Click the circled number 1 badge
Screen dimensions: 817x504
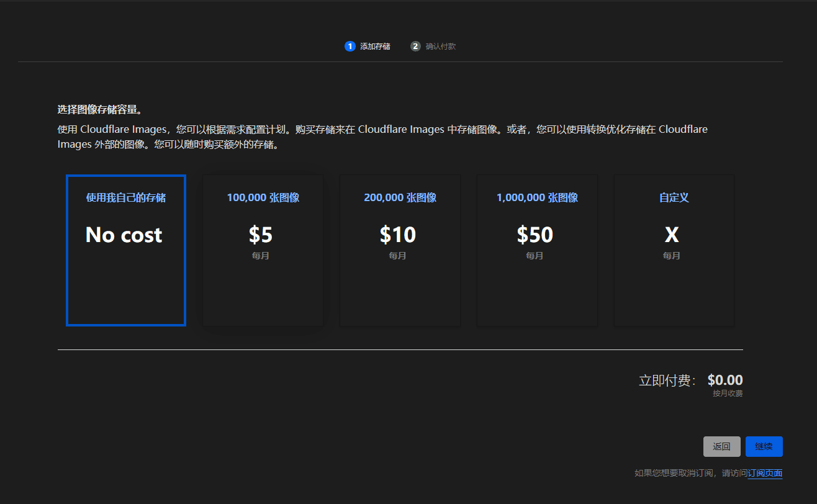pyautogui.click(x=350, y=46)
